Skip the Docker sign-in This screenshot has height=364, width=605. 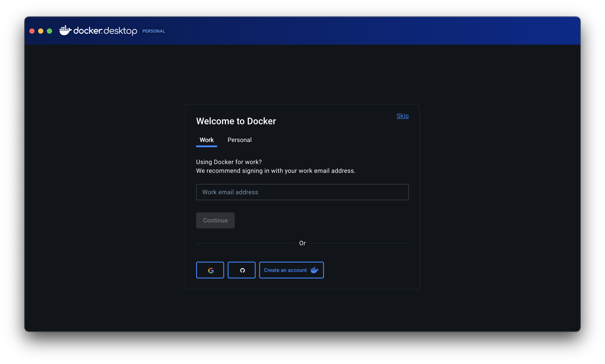click(403, 116)
